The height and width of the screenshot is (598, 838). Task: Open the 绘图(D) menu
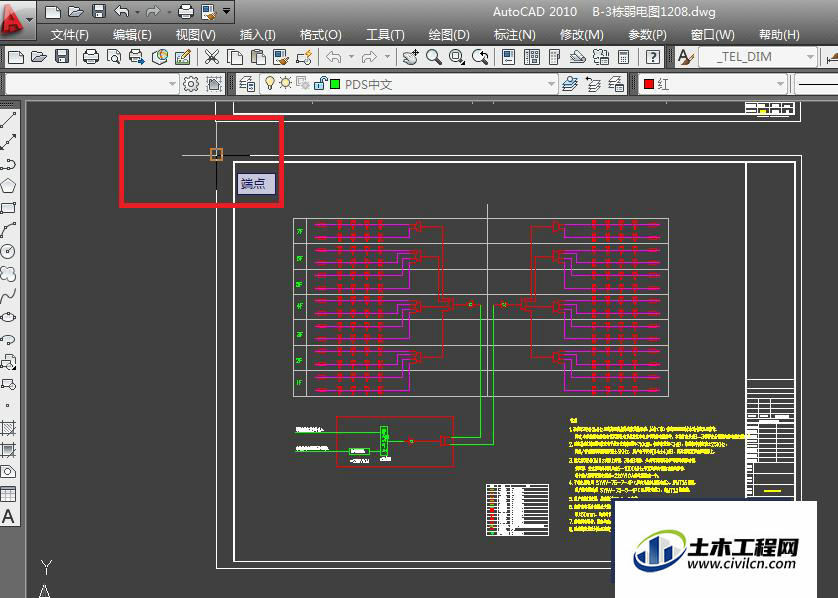(449, 35)
